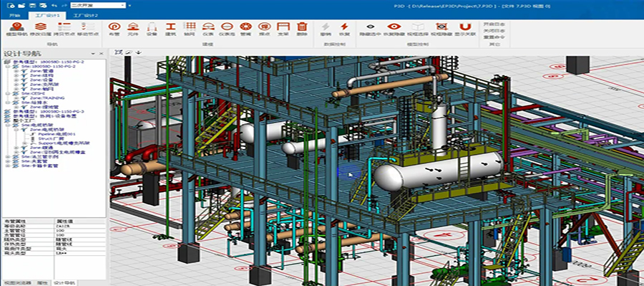Toggle 恢复隐藏 restore hidden eye icon
Screen dimensions: 644x286
click(394, 29)
